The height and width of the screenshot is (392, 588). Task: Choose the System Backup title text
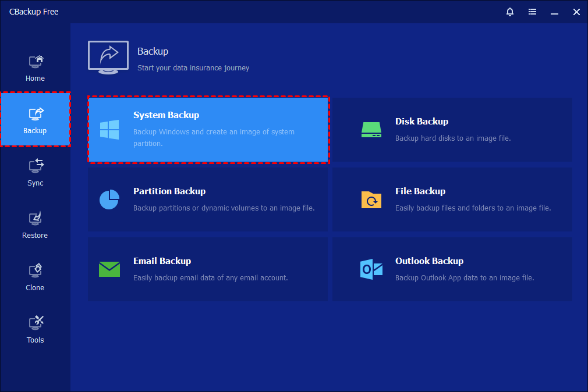pos(166,115)
